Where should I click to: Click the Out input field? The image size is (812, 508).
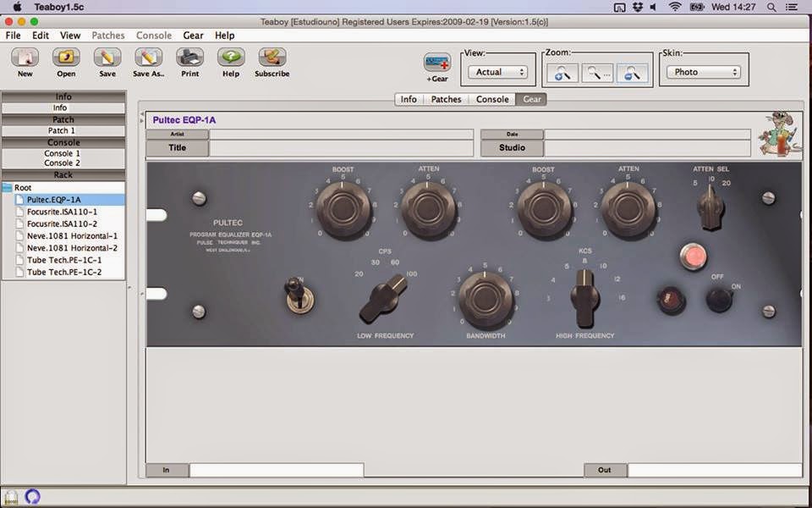tap(715, 470)
